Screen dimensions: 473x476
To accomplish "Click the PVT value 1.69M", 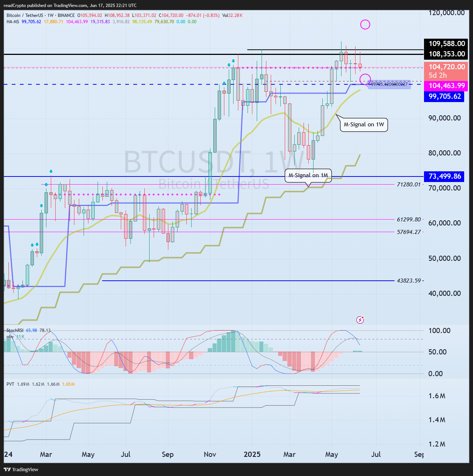I will click(x=23, y=384).
